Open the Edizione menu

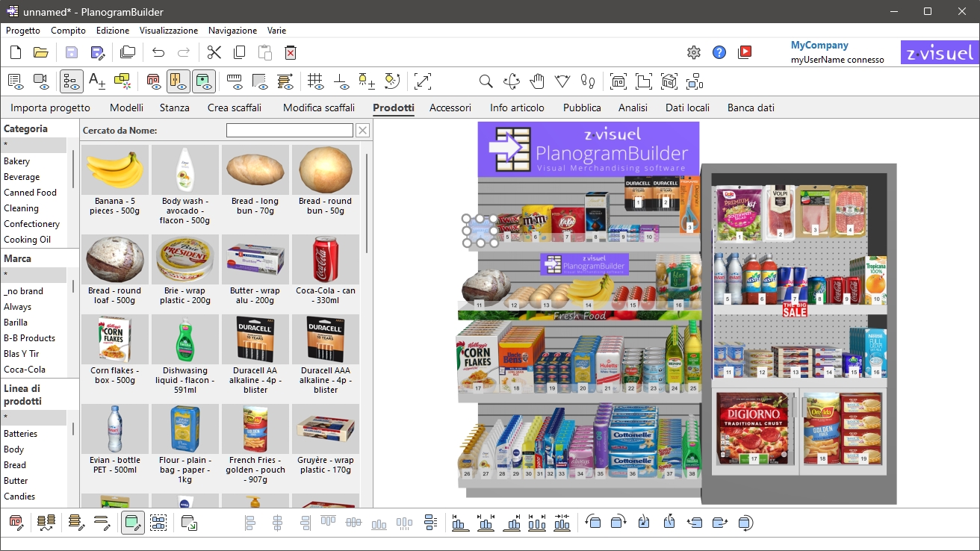113,31
